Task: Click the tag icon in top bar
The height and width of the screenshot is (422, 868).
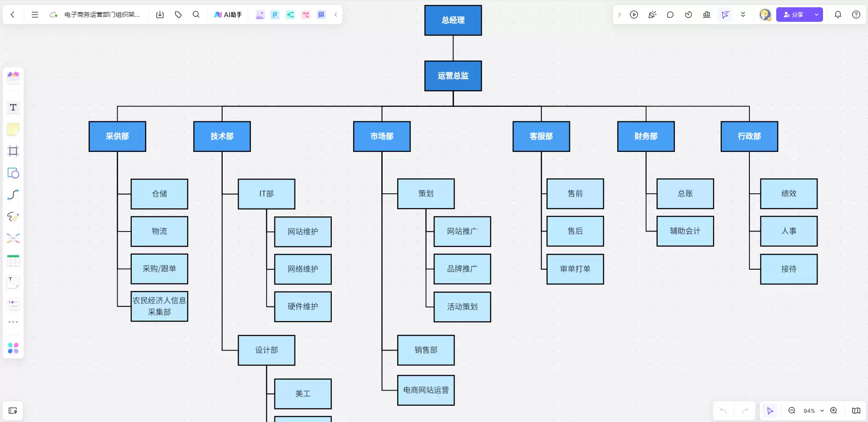Action: [178, 15]
